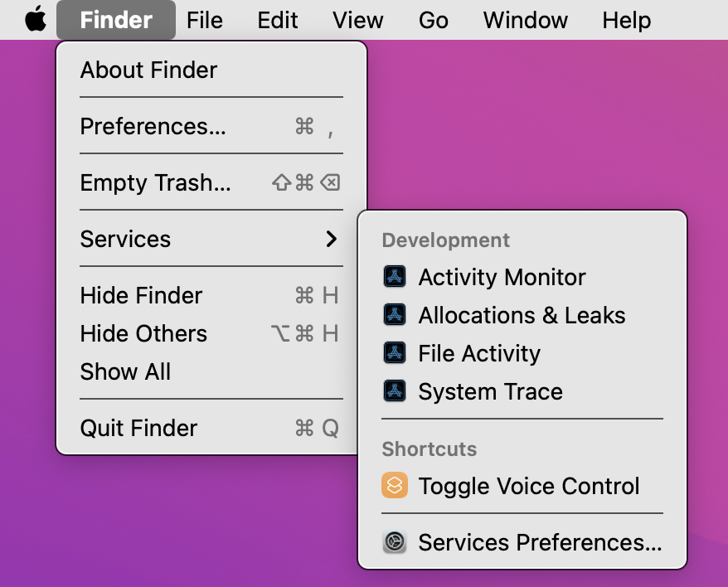The height and width of the screenshot is (587, 728).
Task: Open the Edit menu
Action: (x=278, y=20)
